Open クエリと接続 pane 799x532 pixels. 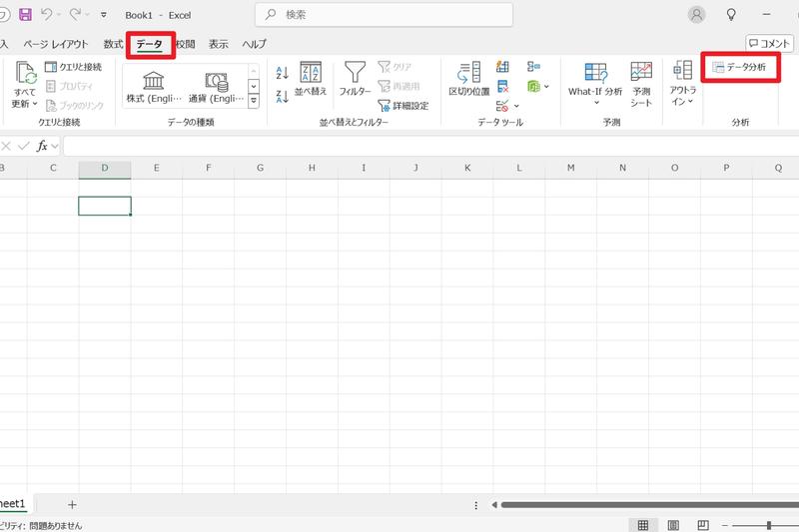pyautogui.click(x=73, y=67)
